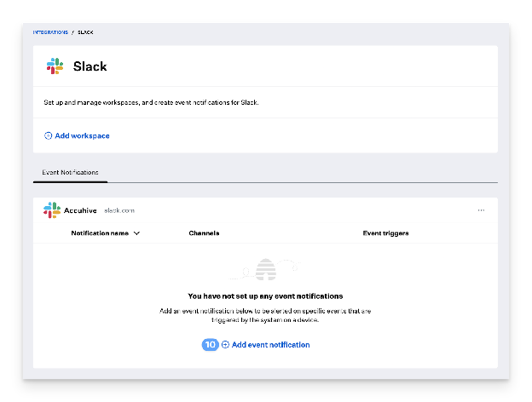Select the workspace description text about Slack
Screen dimensions: 532x402
coord(151,102)
